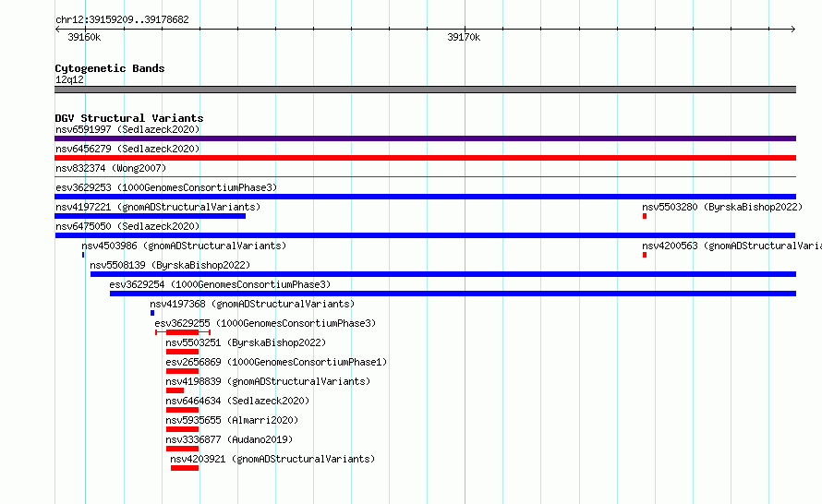Select the purple nsv6591997 variant bar

coord(425,138)
